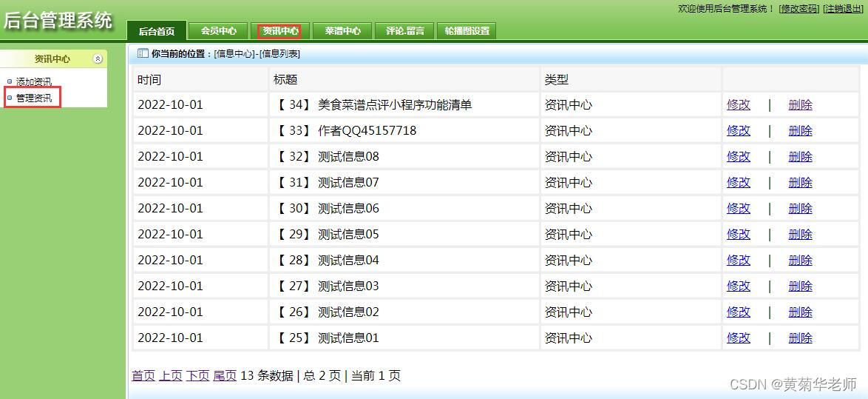The width and height of the screenshot is (868, 399).
Task: Open the 评论.留言 tab
Action: [x=404, y=31]
